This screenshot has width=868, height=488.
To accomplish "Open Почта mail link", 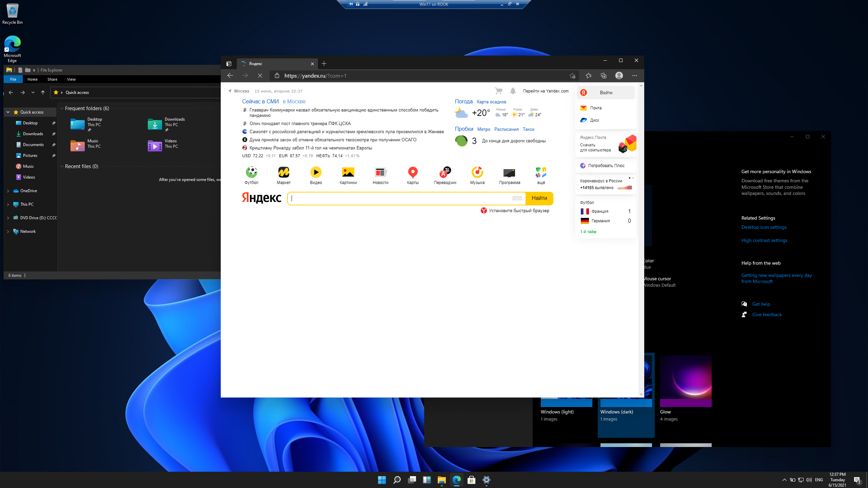I will tap(596, 108).
